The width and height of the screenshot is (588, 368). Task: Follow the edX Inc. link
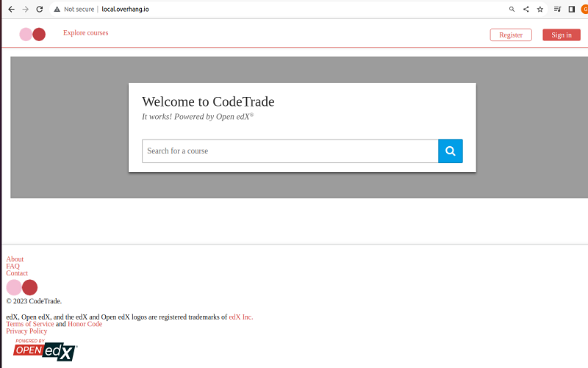pyautogui.click(x=241, y=317)
